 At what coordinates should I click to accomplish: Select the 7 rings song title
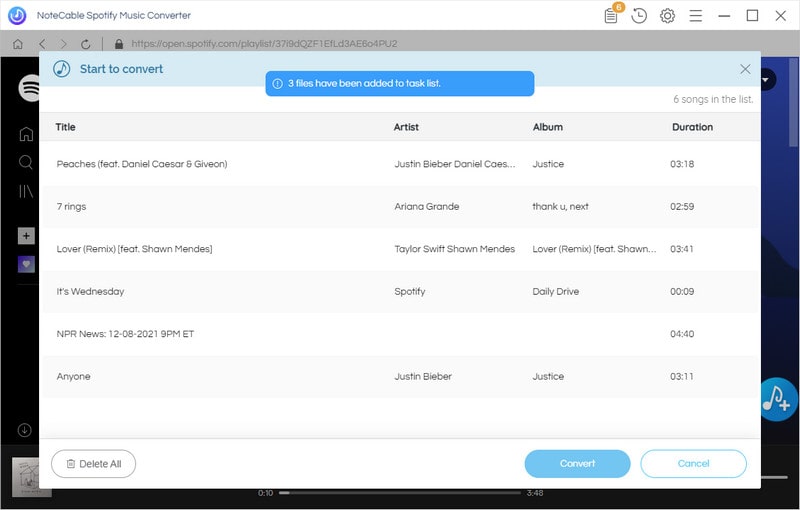pyautogui.click(x=71, y=207)
